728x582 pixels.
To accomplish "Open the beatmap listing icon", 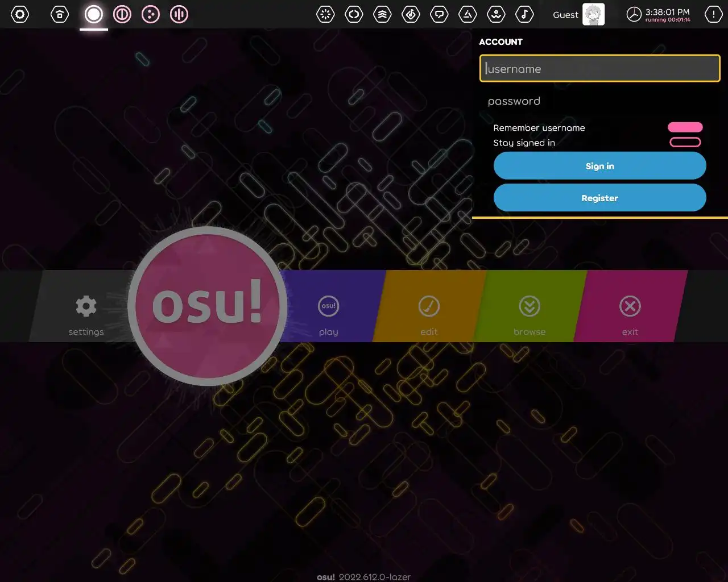I will (x=411, y=14).
